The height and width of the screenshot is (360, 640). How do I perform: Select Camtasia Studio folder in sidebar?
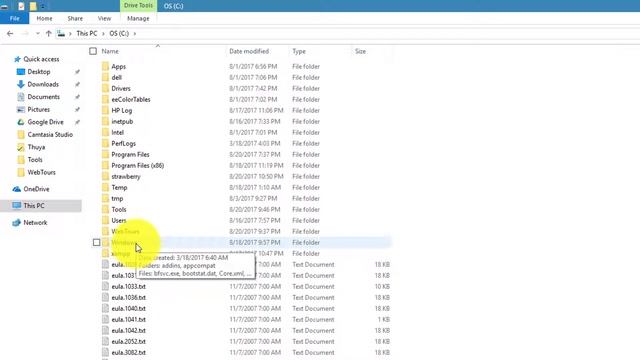50,135
